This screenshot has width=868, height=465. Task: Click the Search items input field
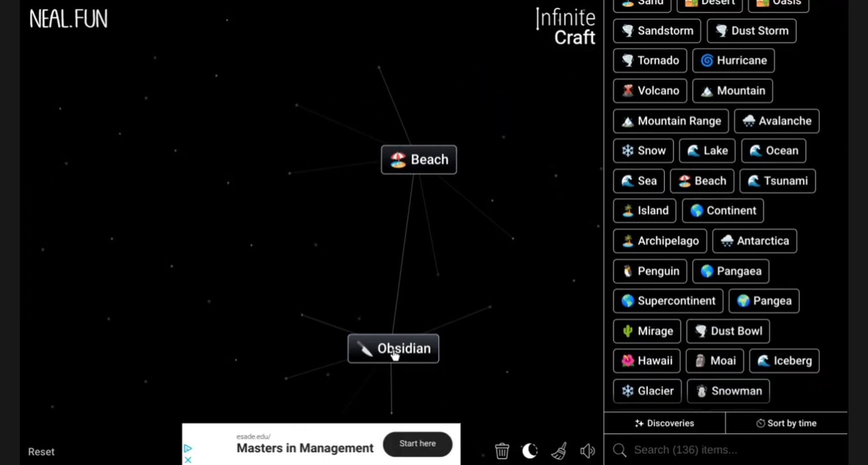tap(726, 450)
